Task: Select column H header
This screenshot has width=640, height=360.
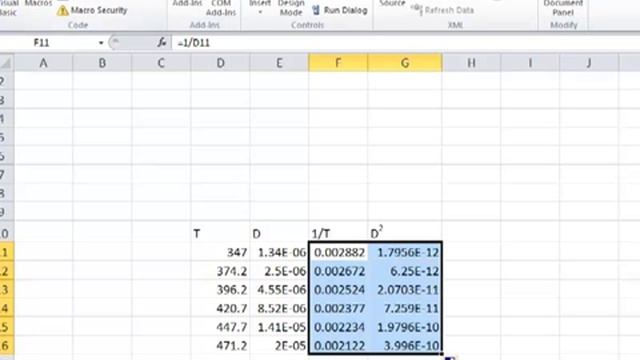Action: click(471, 63)
